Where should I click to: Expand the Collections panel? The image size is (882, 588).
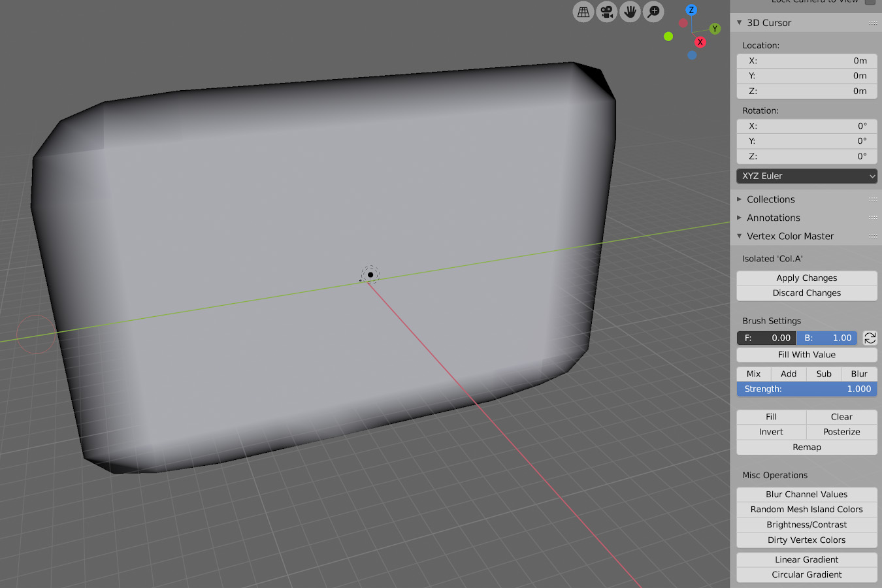click(770, 199)
